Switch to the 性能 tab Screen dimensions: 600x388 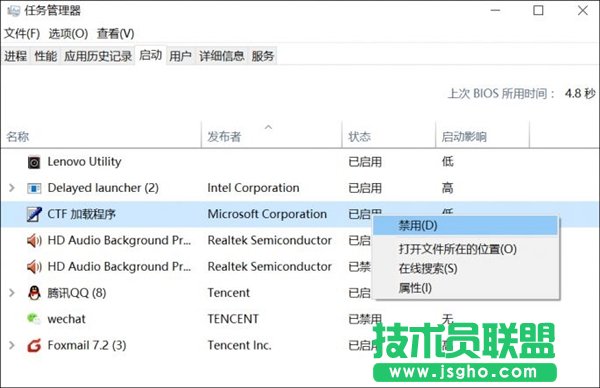point(46,56)
